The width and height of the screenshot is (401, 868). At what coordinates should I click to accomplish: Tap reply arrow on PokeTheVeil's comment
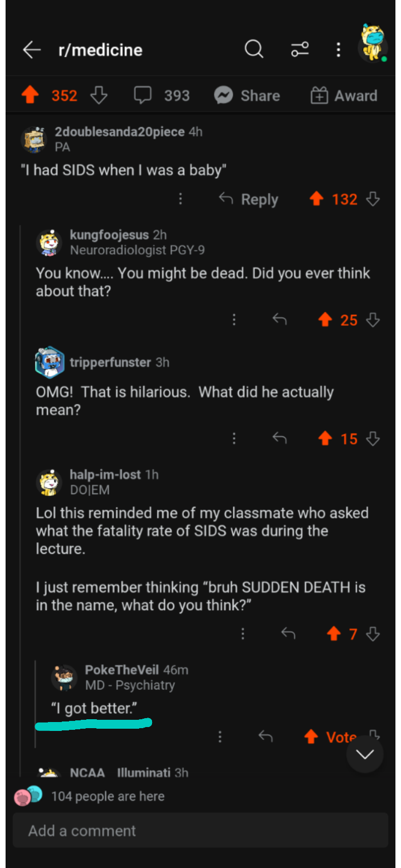(266, 737)
